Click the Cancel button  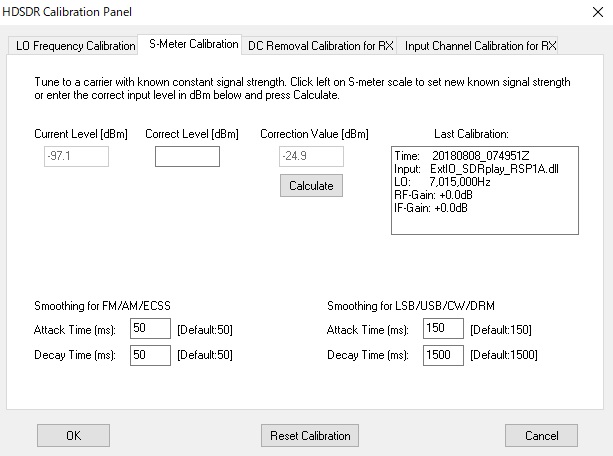pos(541,436)
